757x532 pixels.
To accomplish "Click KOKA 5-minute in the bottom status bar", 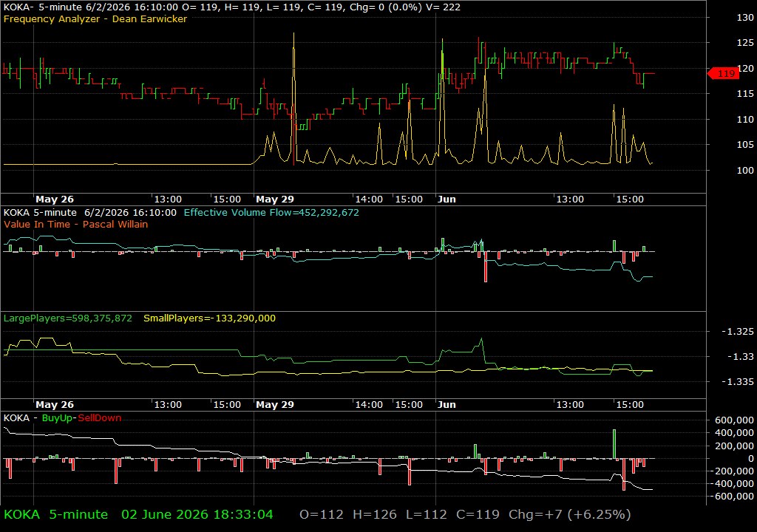I will [x=55, y=514].
